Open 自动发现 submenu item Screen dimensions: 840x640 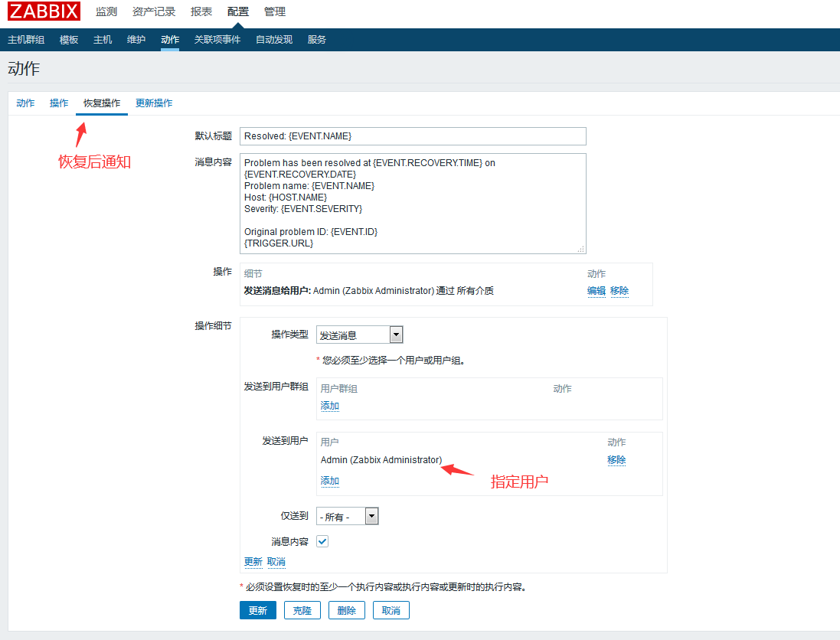[x=273, y=40]
